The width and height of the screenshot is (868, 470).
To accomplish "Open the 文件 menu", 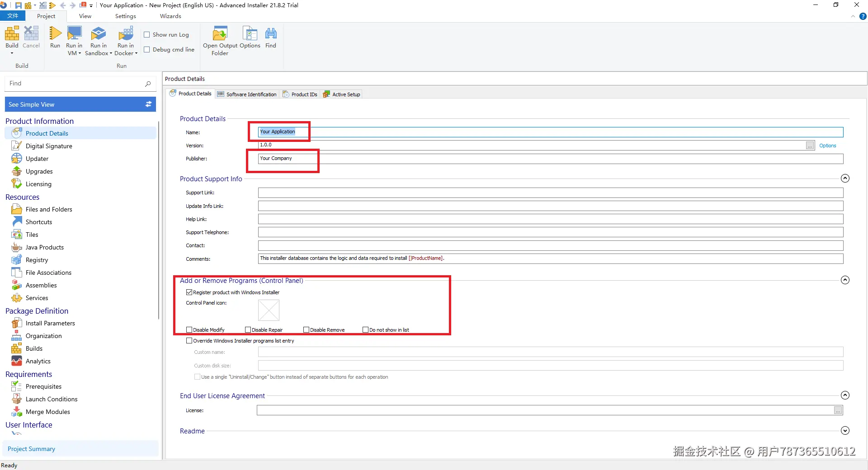I will (13, 16).
